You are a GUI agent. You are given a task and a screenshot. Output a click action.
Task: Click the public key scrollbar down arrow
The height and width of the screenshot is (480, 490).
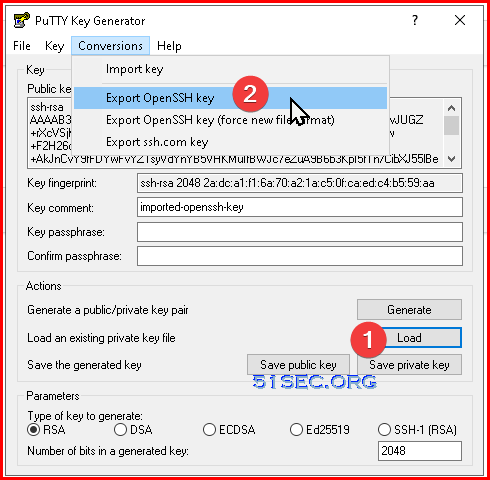tap(451, 159)
